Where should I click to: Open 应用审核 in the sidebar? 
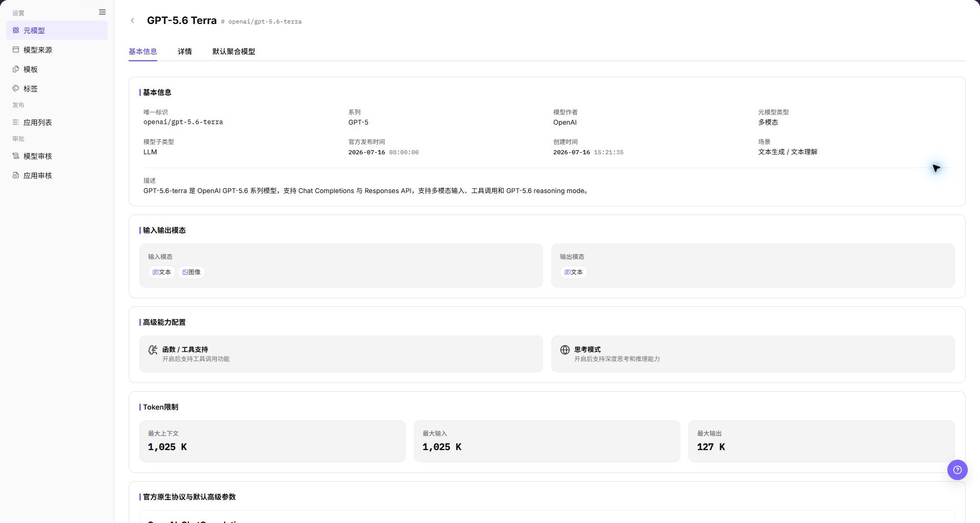pyautogui.click(x=57, y=176)
